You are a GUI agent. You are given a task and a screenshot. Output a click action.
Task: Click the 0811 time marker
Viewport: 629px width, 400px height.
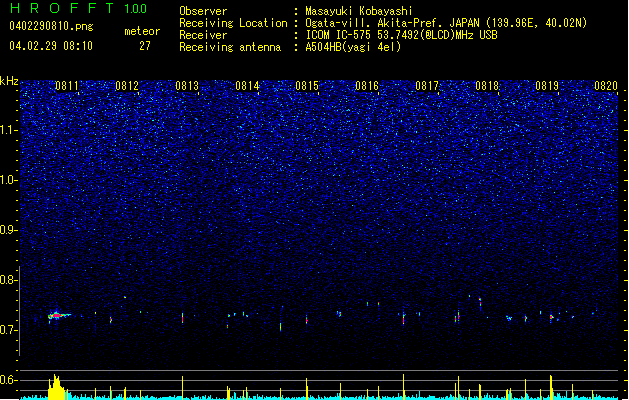67,86
